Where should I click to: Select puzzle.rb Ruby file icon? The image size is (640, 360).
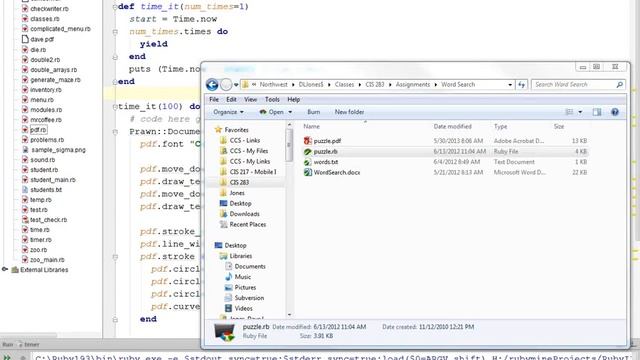click(x=308, y=151)
